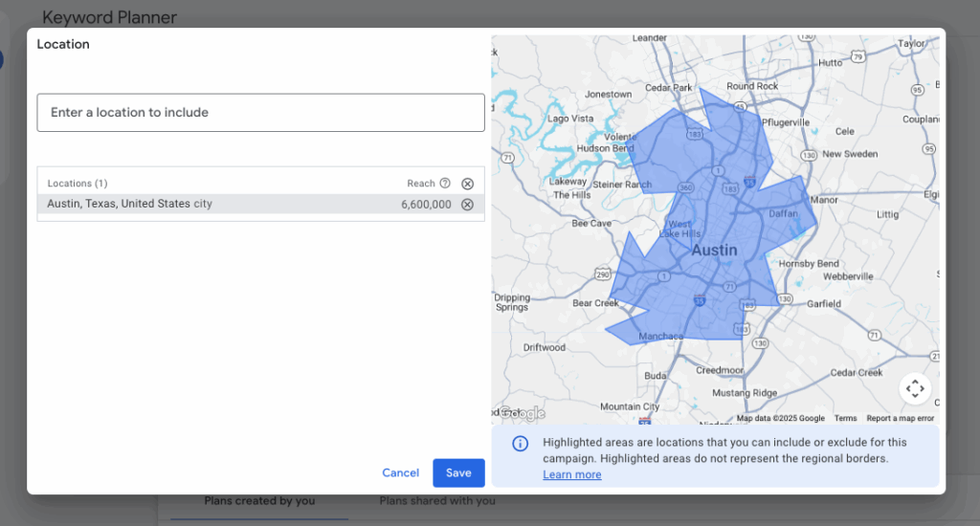Click the info icon in the blue notice

click(x=520, y=444)
